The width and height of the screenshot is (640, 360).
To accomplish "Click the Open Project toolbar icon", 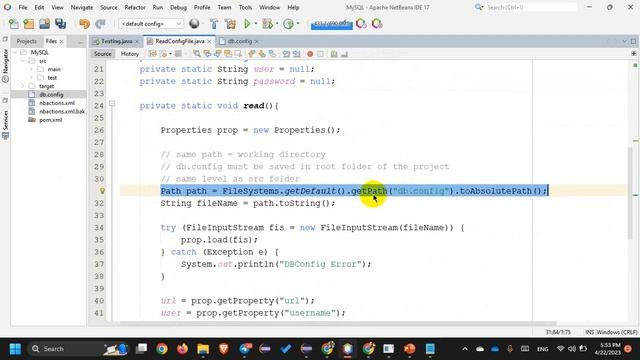I will click(x=44, y=24).
